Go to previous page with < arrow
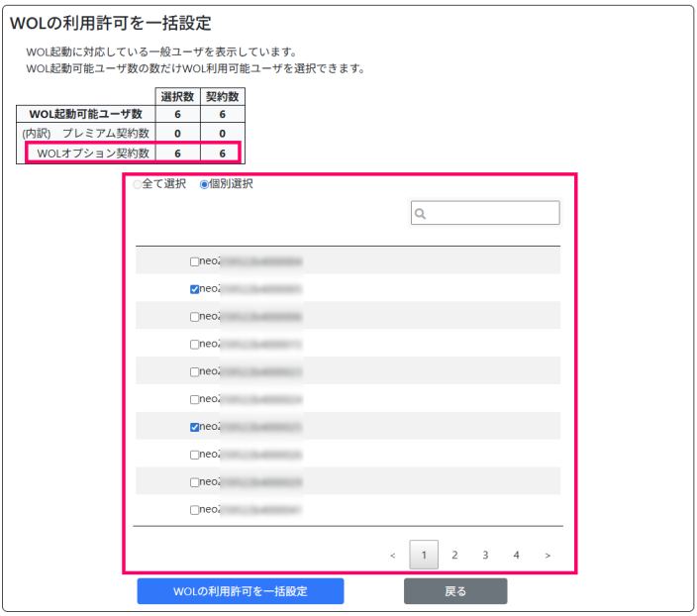Screen dimensions: 697x616 click(x=393, y=556)
